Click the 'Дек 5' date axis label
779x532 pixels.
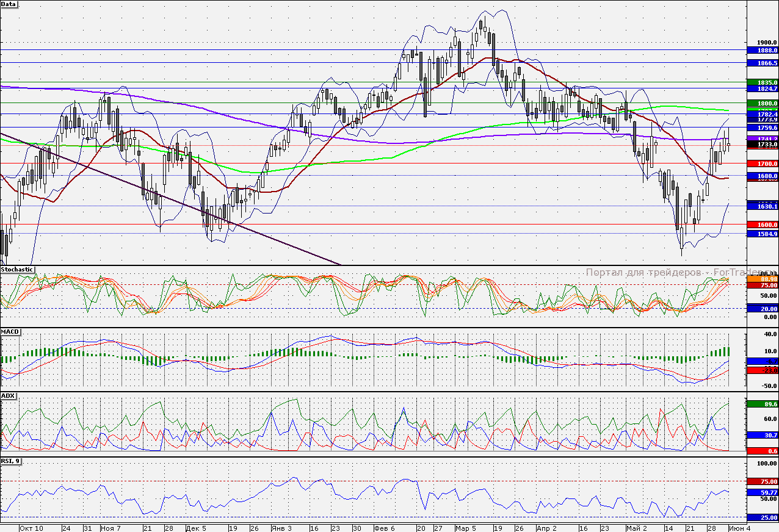[197, 528]
